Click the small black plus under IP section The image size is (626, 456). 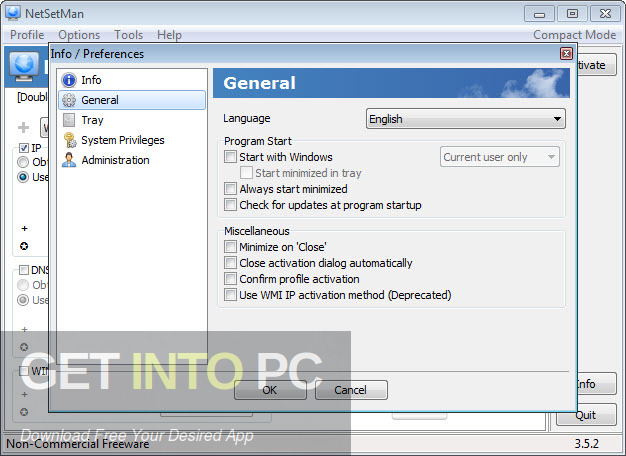pos(24,228)
